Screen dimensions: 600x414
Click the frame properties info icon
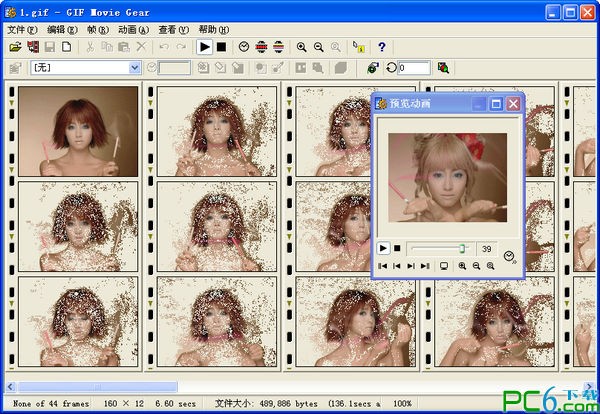point(359,47)
